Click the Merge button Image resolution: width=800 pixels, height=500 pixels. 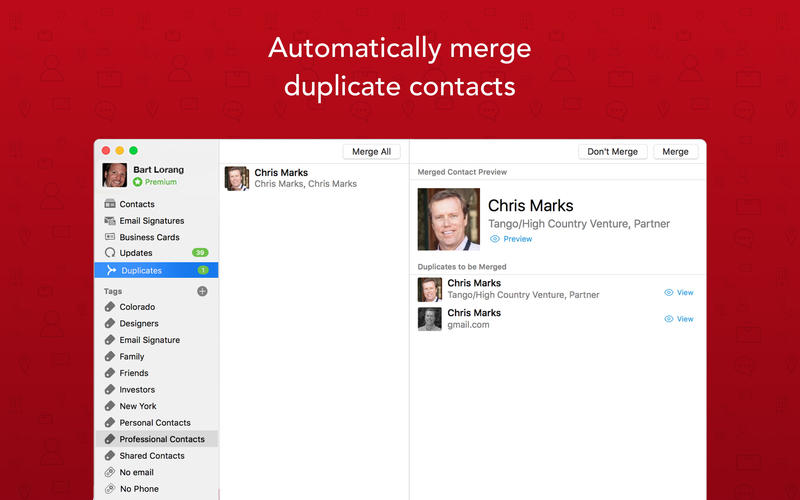(x=675, y=152)
